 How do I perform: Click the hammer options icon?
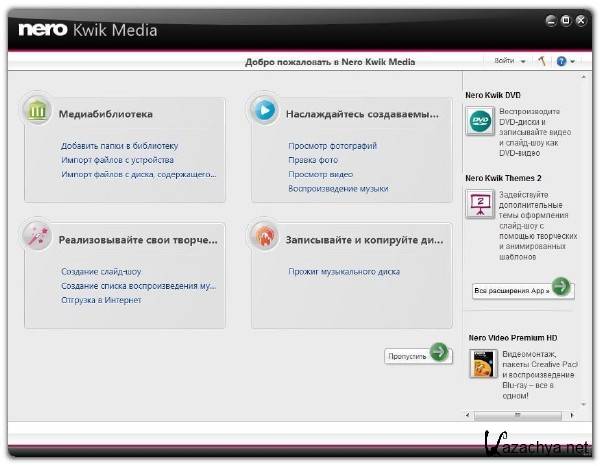[540, 61]
